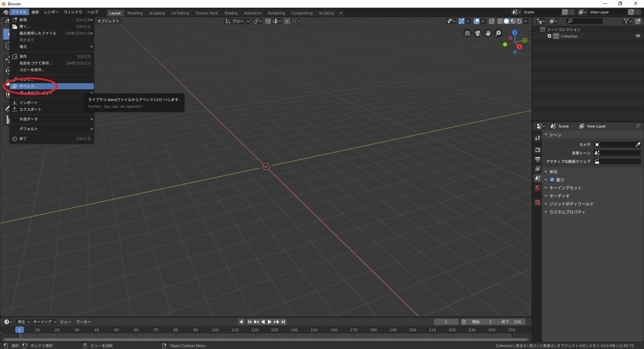Switch to the Sculpting workspace tab
This screenshot has height=349, width=644.
point(157,13)
